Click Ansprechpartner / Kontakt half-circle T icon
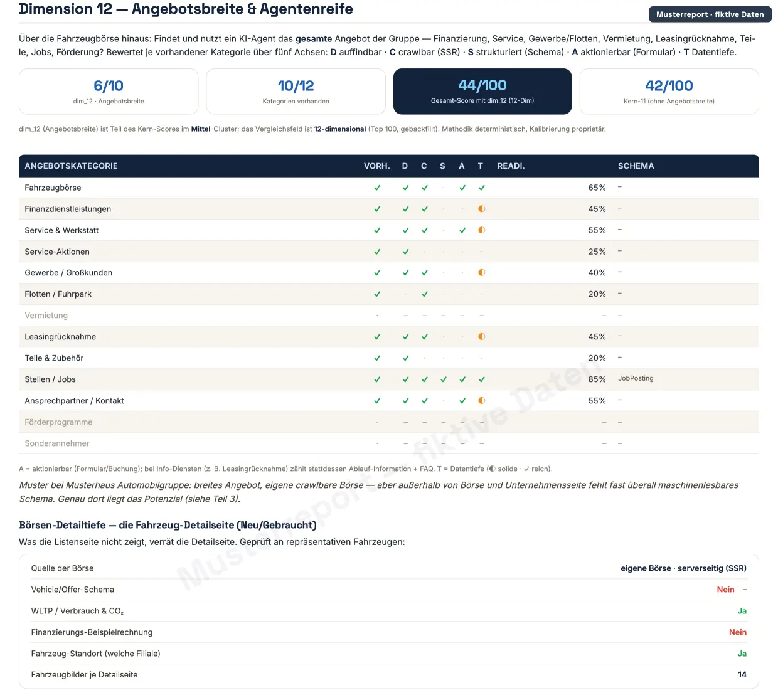778x700 pixels. 482,401
